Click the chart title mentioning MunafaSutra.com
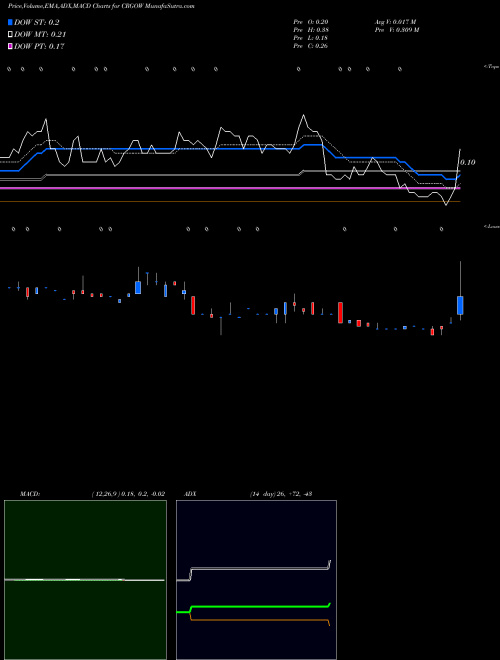The image size is (500, 660). (x=101, y=7)
